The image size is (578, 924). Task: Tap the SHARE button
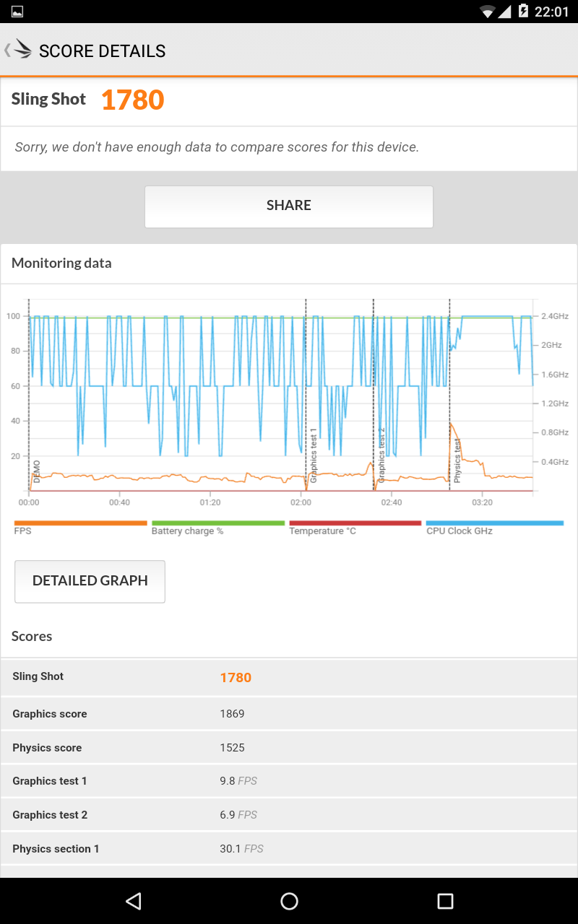coord(289,206)
